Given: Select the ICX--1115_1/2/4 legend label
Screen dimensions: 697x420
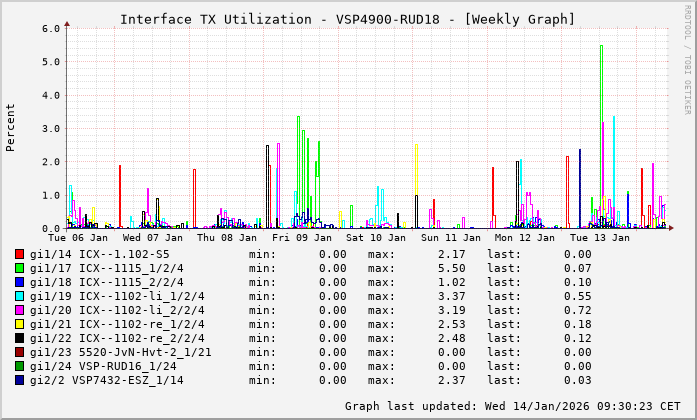Looking at the screenshot, I should click(x=117, y=268).
